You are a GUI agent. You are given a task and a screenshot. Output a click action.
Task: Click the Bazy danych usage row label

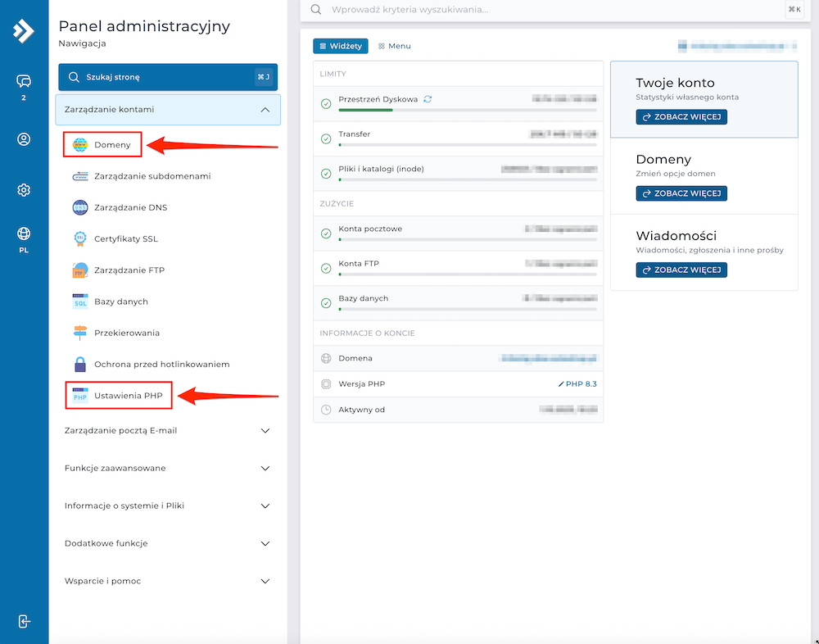(364, 298)
